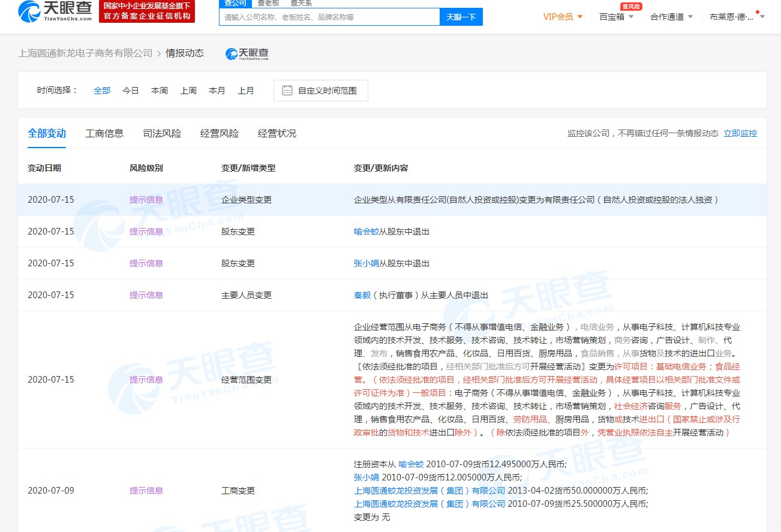The image size is (781, 532).
Task: Click the Tianyancha logo in the header
Action: (x=55, y=11)
